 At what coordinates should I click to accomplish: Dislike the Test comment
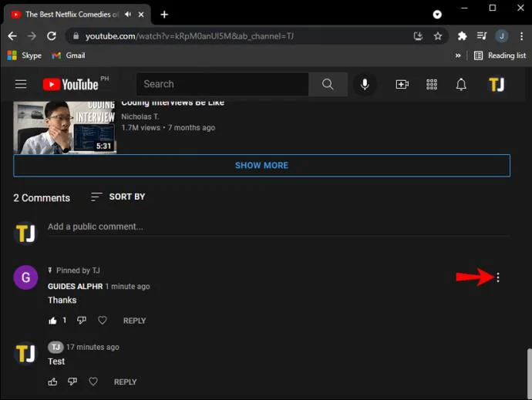coord(72,382)
